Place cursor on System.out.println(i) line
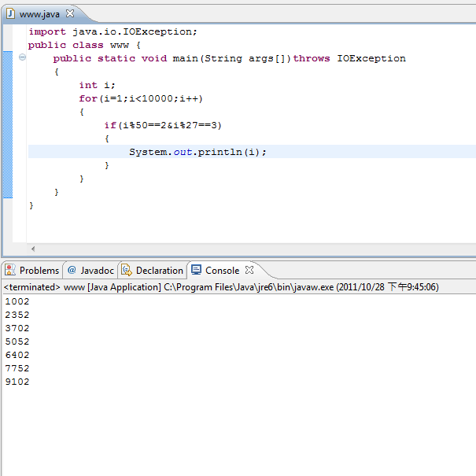This screenshot has width=476, height=476. [x=197, y=152]
